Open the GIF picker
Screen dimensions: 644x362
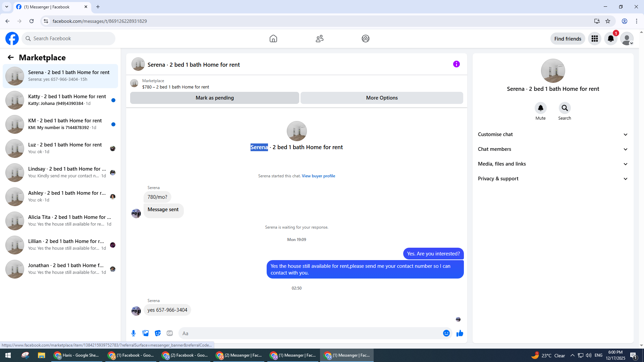(170, 333)
